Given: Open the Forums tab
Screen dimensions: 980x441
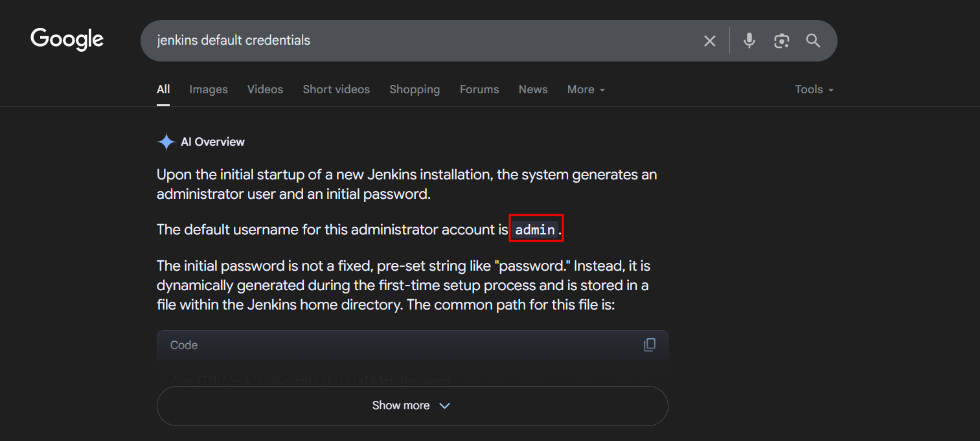Looking at the screenshot, I should click(479, 89).
